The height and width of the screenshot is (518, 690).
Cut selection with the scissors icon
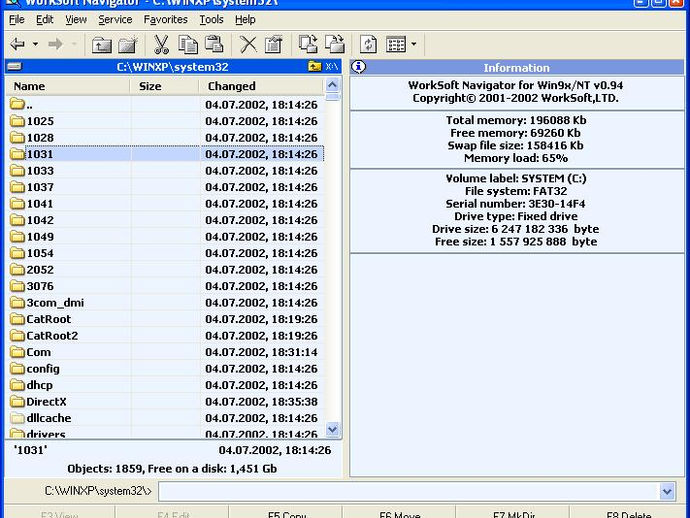point(161,44)
